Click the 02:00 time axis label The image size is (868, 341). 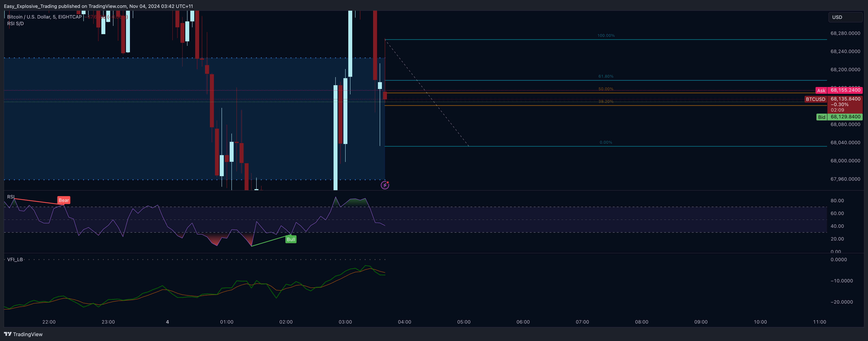coord(286,322)
